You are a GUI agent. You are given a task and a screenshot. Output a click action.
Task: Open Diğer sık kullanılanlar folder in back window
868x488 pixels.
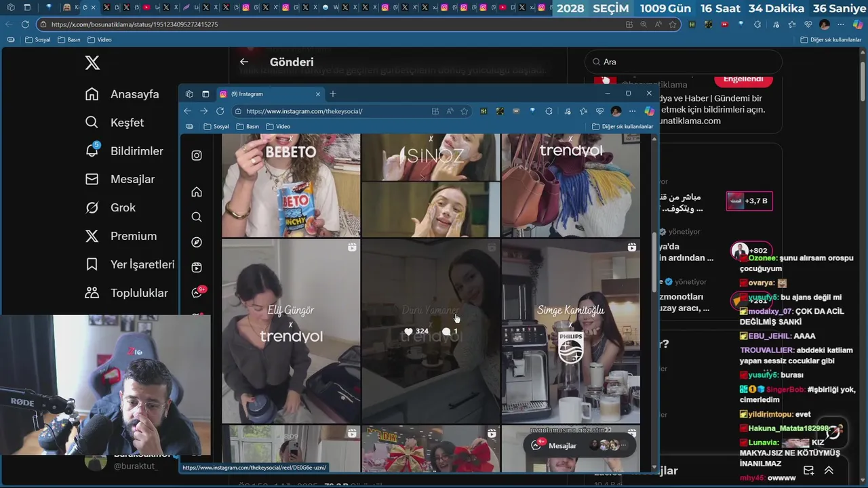831,40
